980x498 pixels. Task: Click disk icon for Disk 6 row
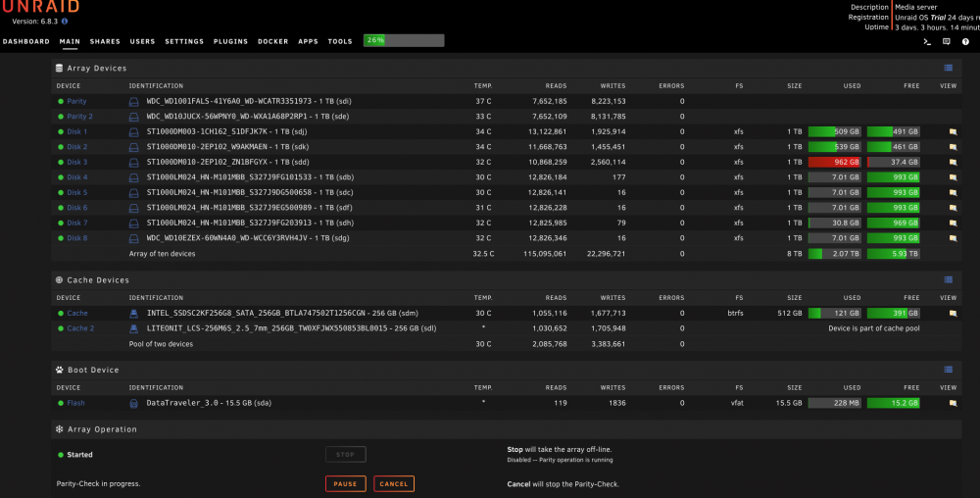[x=133, y=208]
